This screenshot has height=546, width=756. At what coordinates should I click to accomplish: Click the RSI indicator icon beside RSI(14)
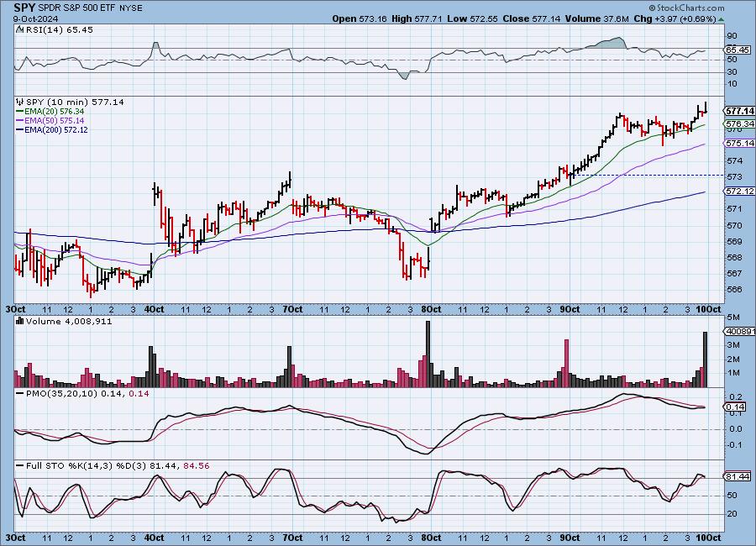(20, 29)
